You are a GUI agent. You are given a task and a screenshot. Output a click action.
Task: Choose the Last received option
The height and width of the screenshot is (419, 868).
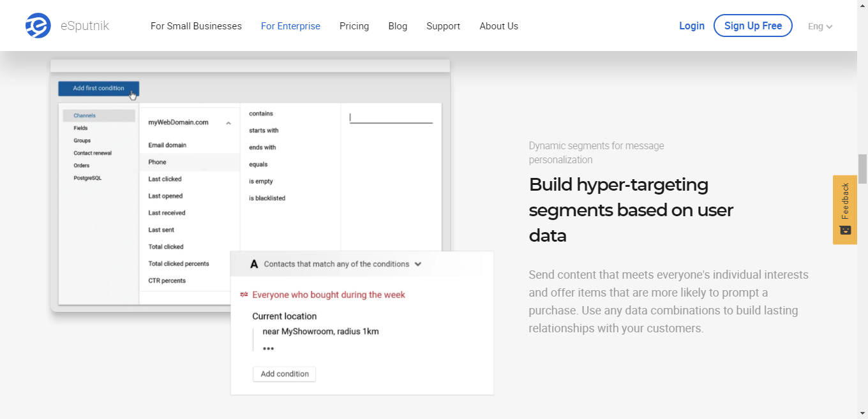click(167, 213)
